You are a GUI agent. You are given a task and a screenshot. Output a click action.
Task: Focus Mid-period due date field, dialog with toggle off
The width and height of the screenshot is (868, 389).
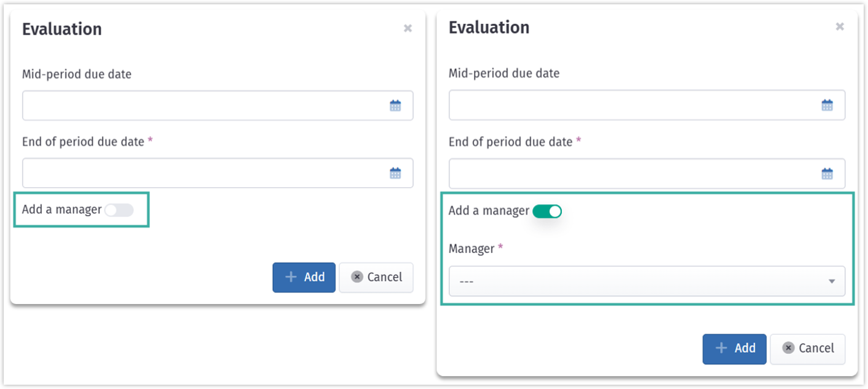pyautogui.click(x=203, y=106)
